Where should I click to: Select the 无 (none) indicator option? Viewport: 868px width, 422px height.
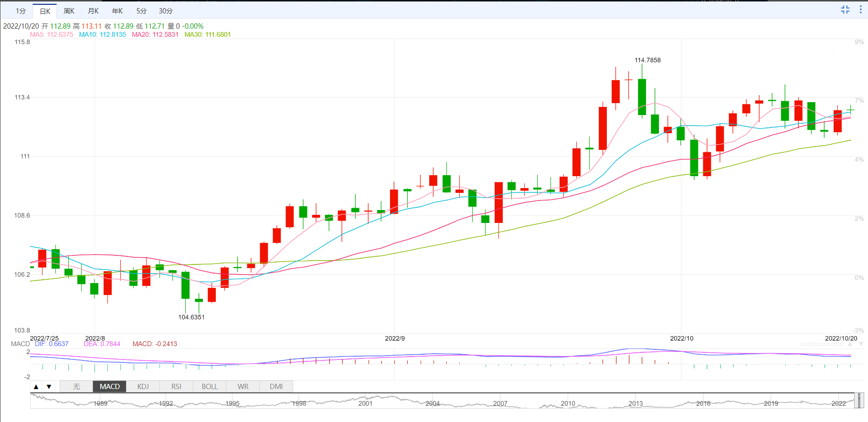tap(76, 387)
